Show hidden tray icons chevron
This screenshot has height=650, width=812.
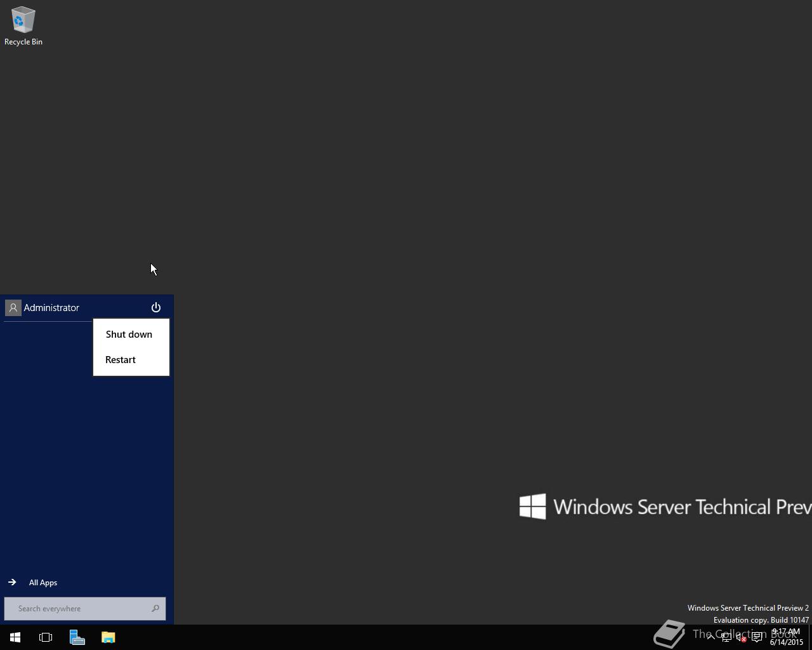tap(710, 637)
